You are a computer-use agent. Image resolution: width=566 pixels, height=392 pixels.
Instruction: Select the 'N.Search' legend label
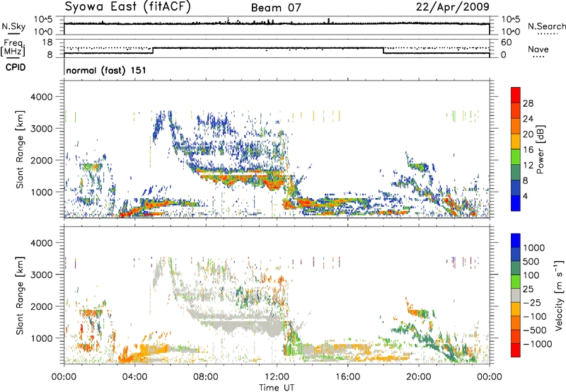coord(546,26)
